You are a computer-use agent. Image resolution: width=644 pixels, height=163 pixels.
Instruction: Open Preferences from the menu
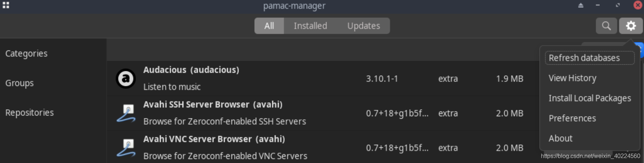(572, 118)
